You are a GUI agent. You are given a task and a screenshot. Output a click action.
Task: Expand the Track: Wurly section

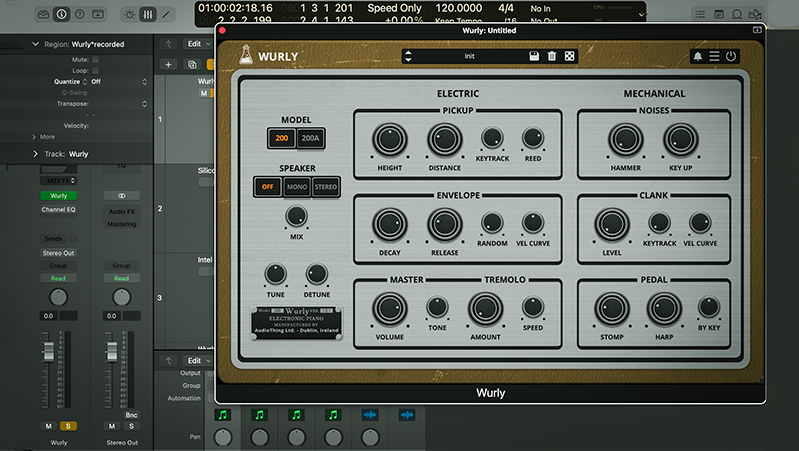[x=35, y=154]
